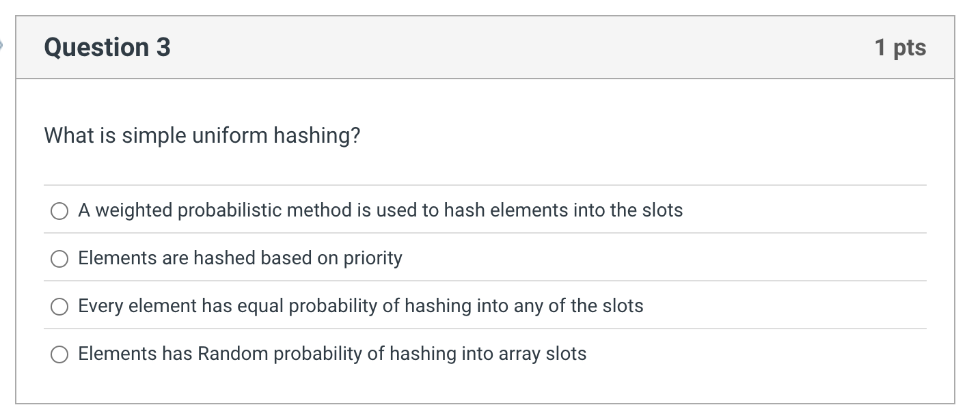Viewport: 980px width, 418px height.
Task: Click the fourth answer row text
Action: [x=332, y=354]
